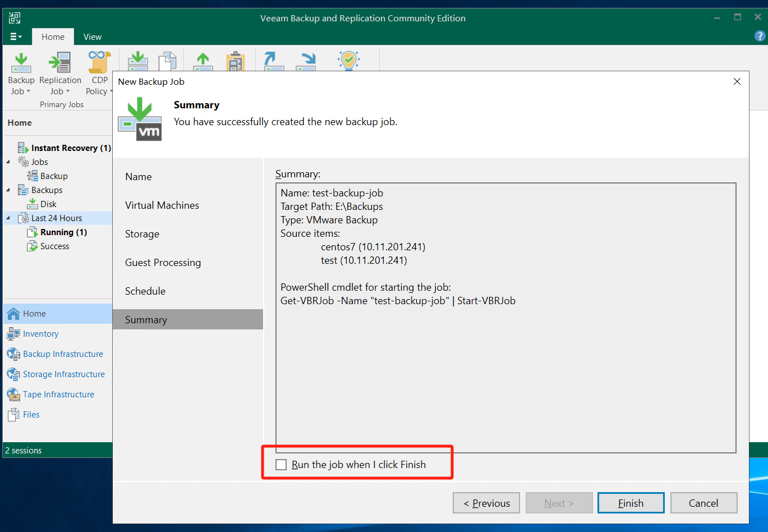The height and width of the screenshot is (532, 768).
Task: Click the Files icon in the navigation pane
Action: (x=13, y=415)
